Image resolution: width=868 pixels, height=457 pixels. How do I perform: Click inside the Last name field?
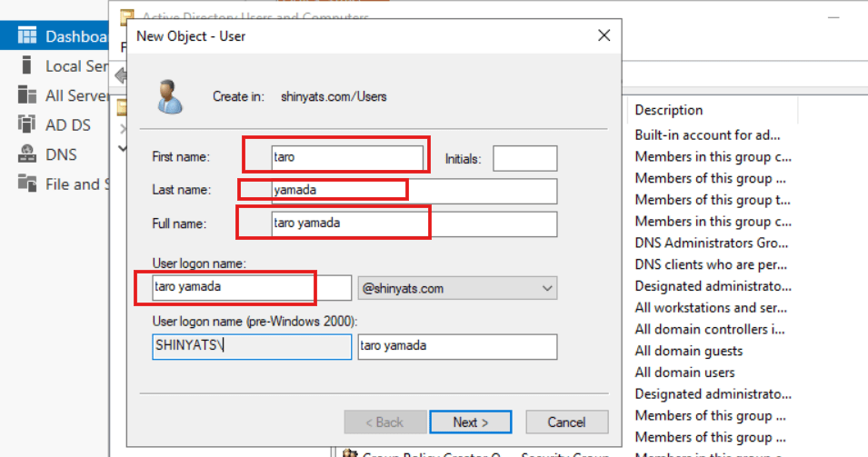(414, 190)
